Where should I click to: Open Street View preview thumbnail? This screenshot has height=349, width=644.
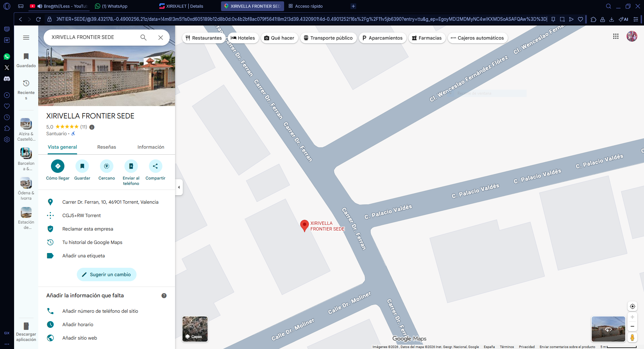[608, 329]
